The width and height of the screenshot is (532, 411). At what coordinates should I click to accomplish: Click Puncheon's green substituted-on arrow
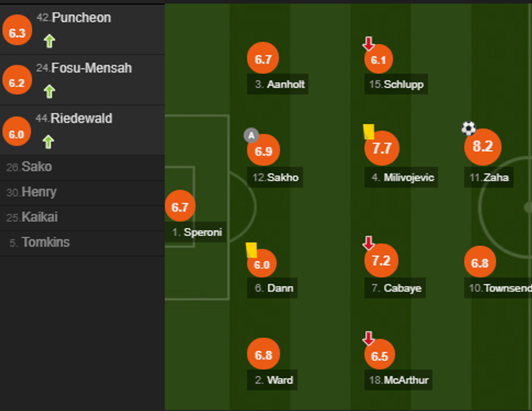[x=49, y=41]
